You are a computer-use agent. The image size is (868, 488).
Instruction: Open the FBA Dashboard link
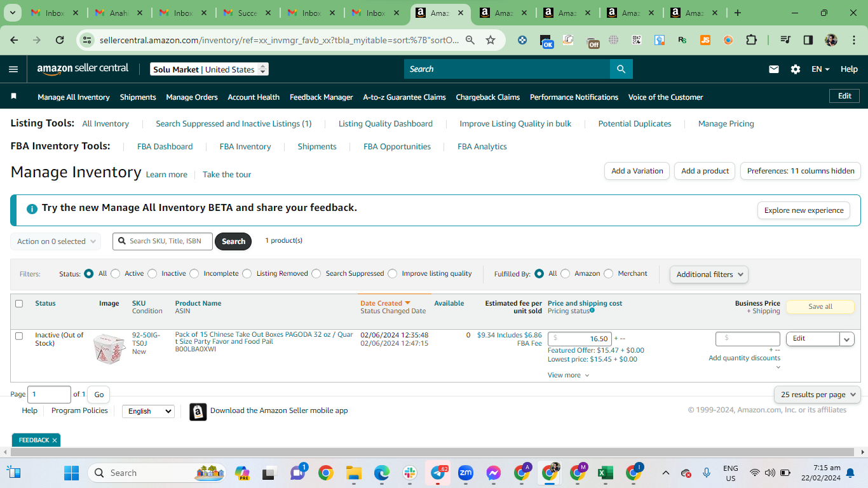pos(165,147)
